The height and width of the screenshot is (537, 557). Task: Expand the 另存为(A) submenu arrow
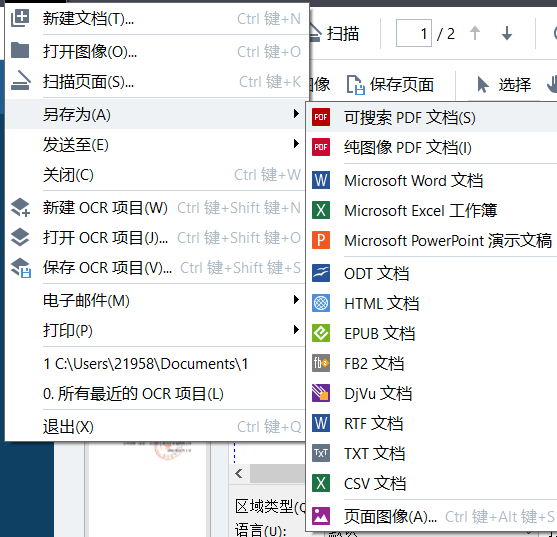coord(296,114)
